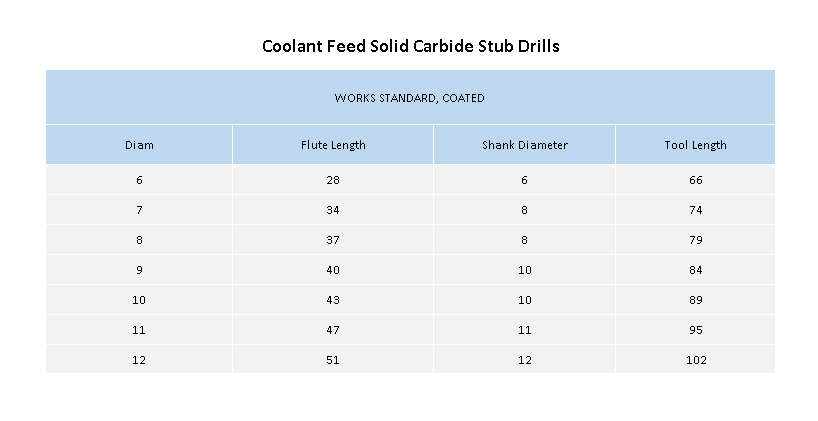Select flute length value 37
The image size is (818, 421).
pos(333,240)
